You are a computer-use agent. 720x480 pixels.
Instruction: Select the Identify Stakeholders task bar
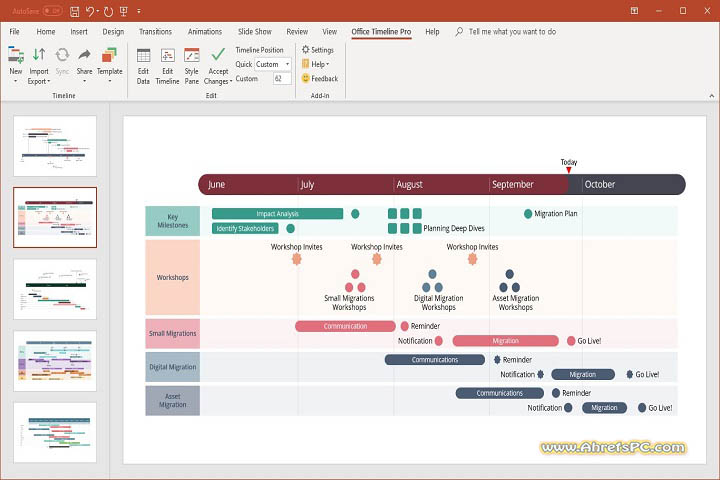(245, 228)
